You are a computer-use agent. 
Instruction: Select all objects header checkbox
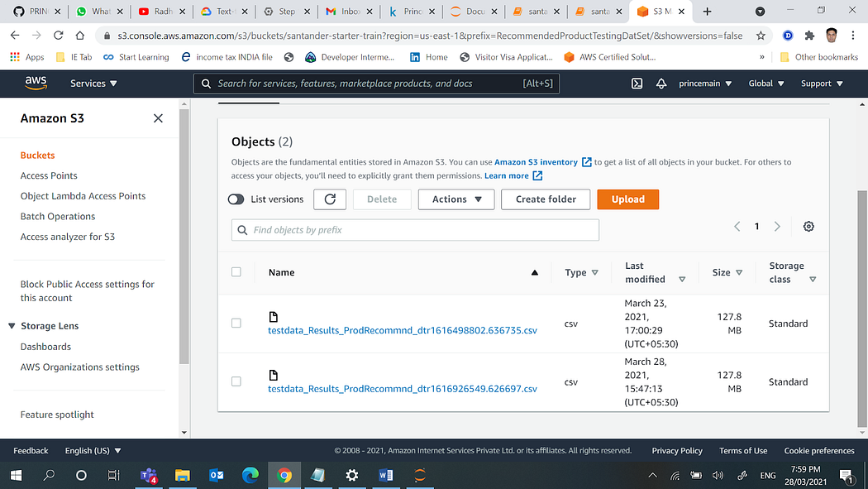coord(236,272)
